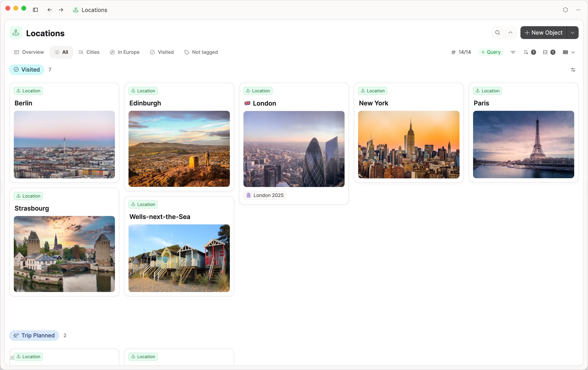Collapse the Trip Planned group header
588x370 pixels.
coord(34,335)
